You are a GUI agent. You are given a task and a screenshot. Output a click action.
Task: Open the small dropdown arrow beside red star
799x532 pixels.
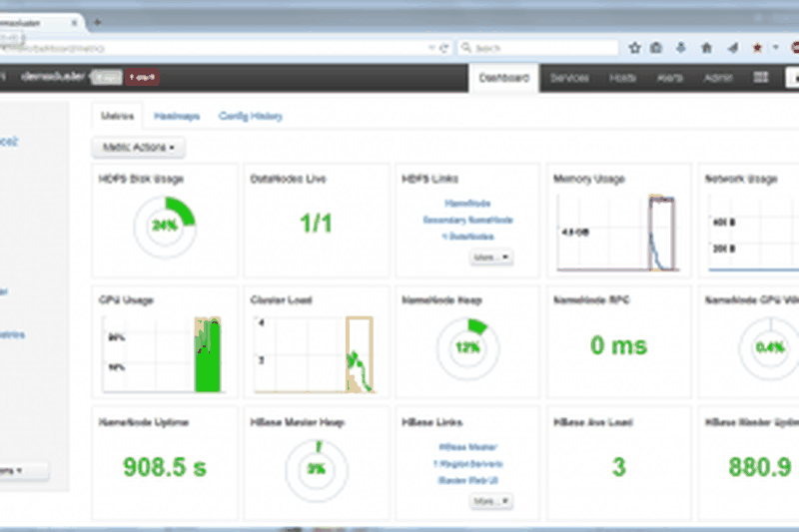pos(776,47)
